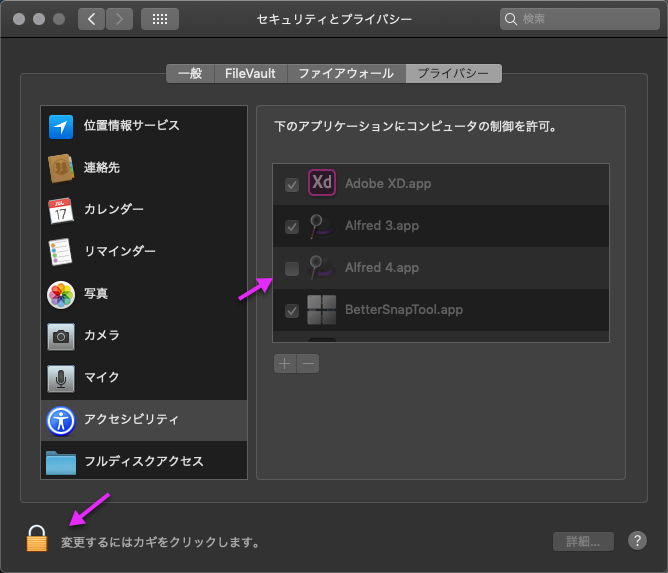
Task: Select the 写真 text label
Action: pyautogui.click(x=96, y=293)
